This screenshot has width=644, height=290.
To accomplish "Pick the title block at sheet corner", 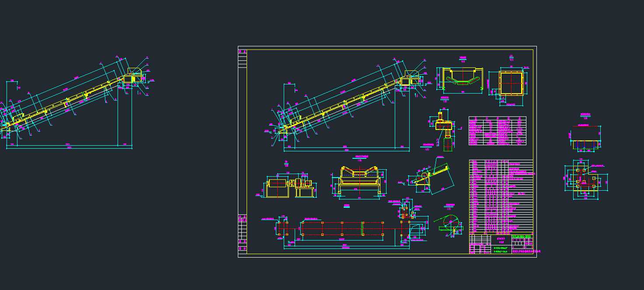I will point(501,244).
